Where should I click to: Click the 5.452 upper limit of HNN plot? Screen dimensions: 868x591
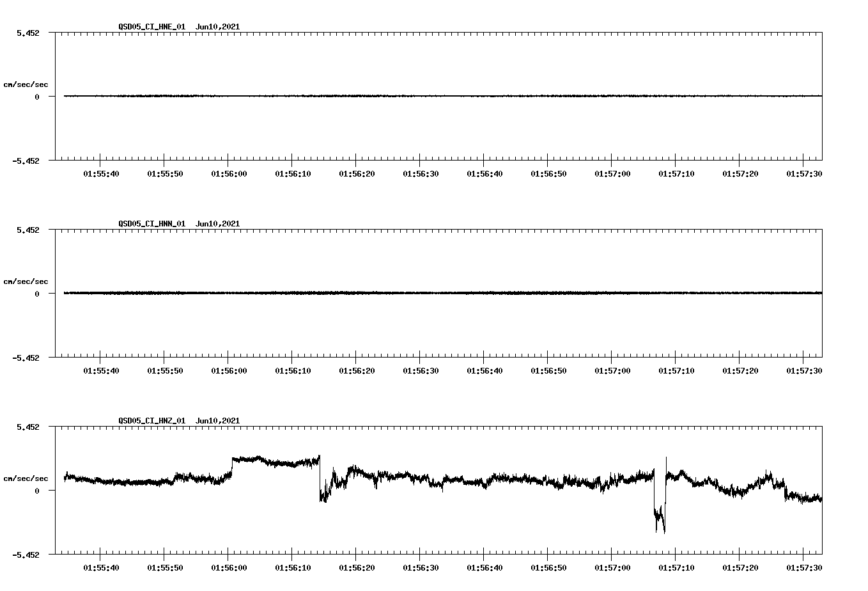coord(27,230)
